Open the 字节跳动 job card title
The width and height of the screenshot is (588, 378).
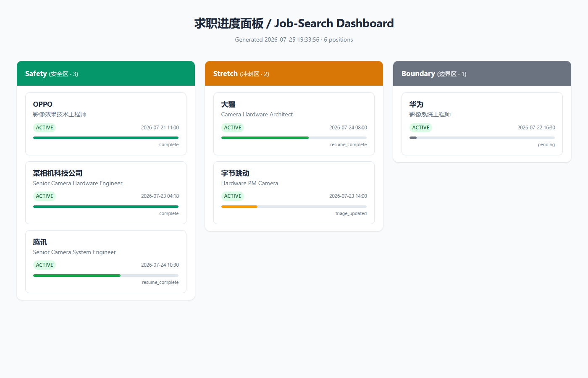point(235,173)
